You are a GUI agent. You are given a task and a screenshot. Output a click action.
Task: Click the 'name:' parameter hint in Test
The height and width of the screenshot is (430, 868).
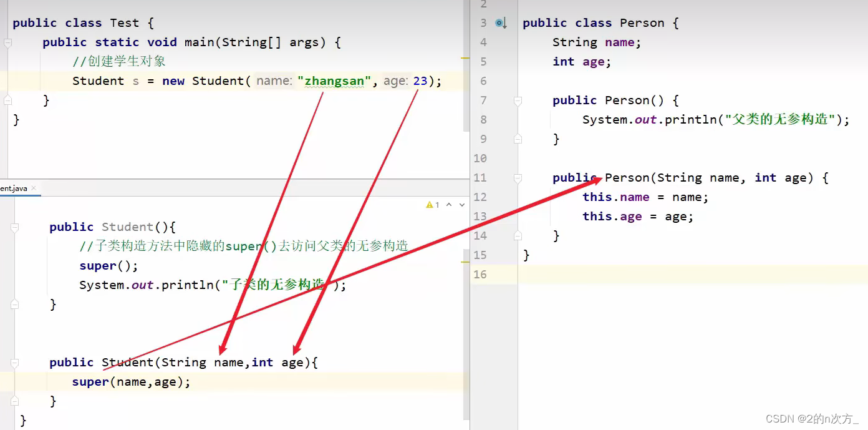(273, 81)
